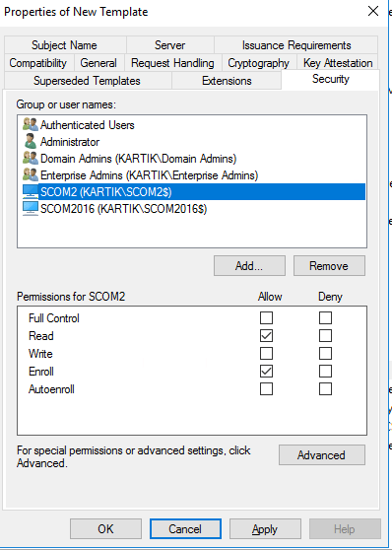Uncheck Allow for Enroll permission
The height and width of the screenshot is (550, 392).
click(x=266, y=372)
